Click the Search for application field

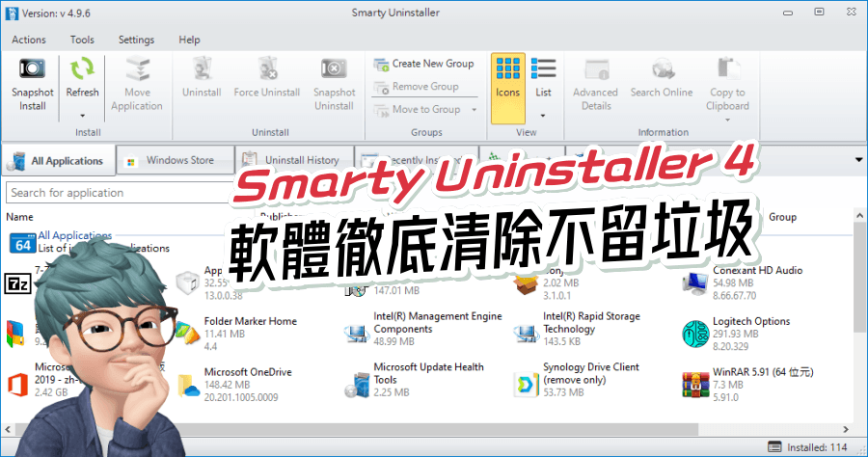click(119, 193)
